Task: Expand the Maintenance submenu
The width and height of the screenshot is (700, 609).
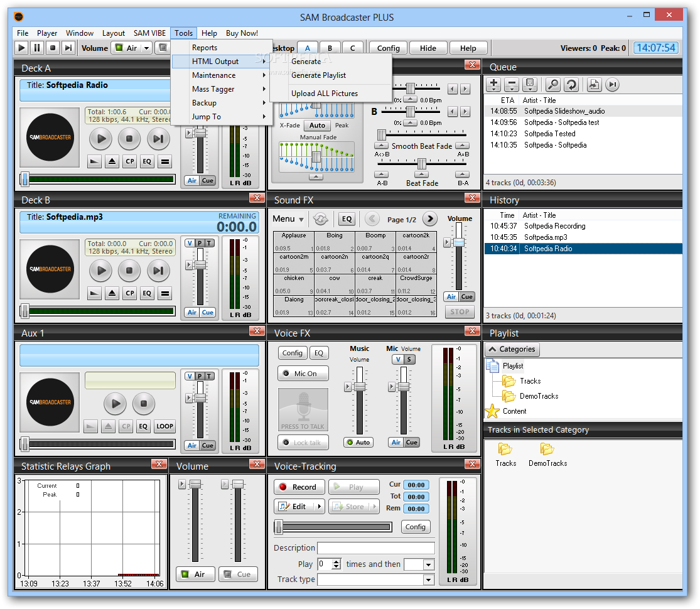Action: point(222,75)
